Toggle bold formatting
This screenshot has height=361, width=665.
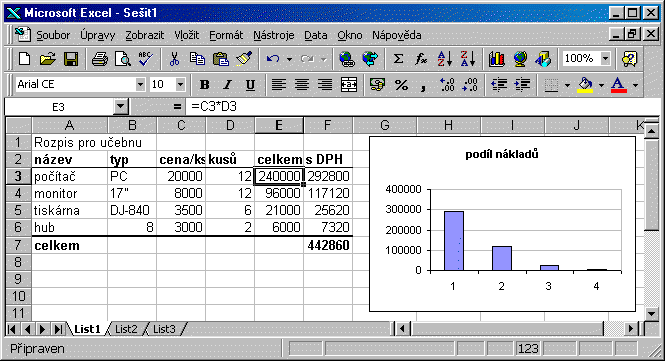point(204,85)
